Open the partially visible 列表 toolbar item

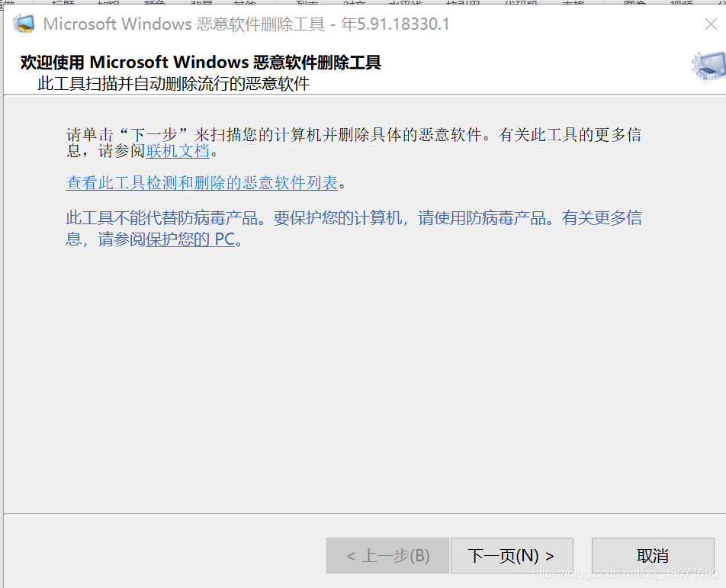pyautogui.click(x=307, y=2)
